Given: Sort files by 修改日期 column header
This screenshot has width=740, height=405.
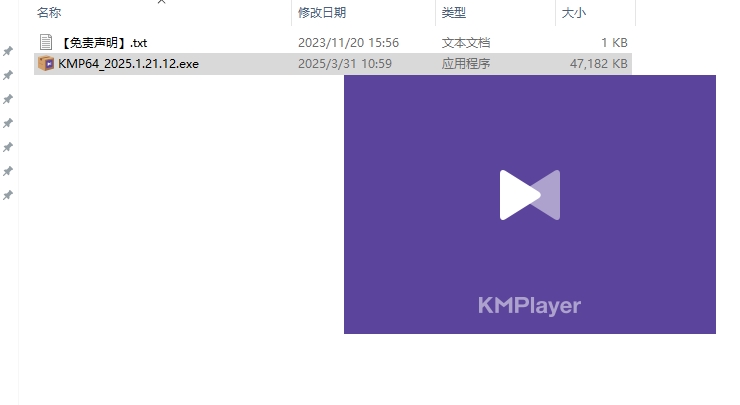Looking at the screenshot, I should [322, 13].
